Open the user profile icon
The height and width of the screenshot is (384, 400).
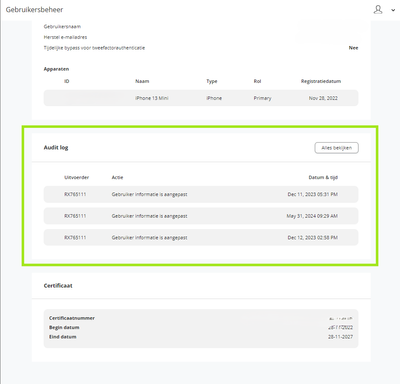click(x=378, y=9)
